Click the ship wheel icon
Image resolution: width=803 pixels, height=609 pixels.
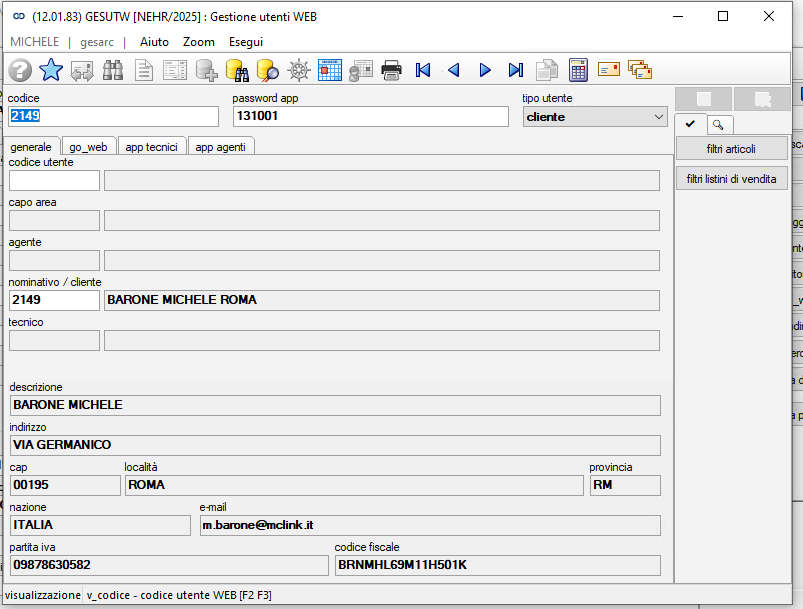(x=299, y=70)
